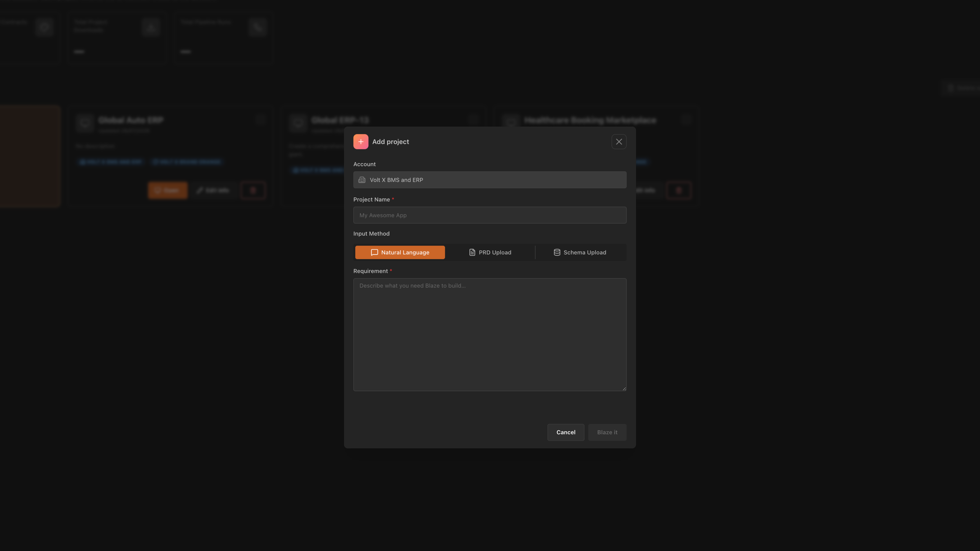Click the Project Name label
The image size is (980, 551).
(372, 200)
